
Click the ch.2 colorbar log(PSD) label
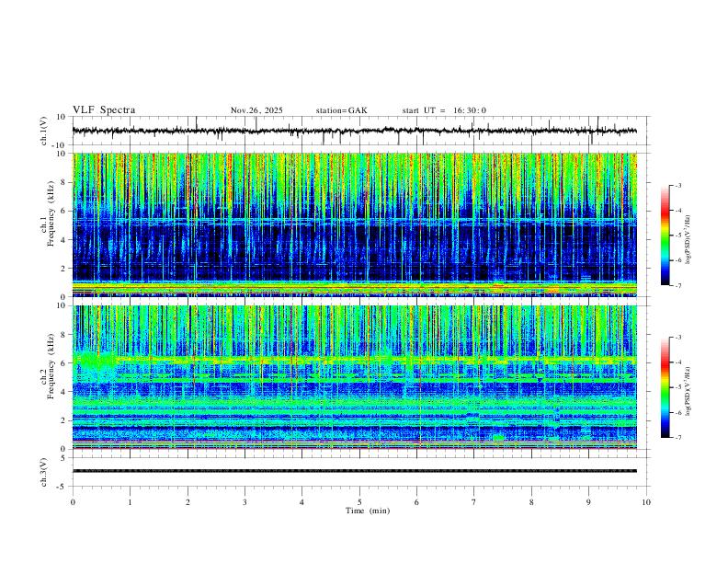[x=688, y=391]
